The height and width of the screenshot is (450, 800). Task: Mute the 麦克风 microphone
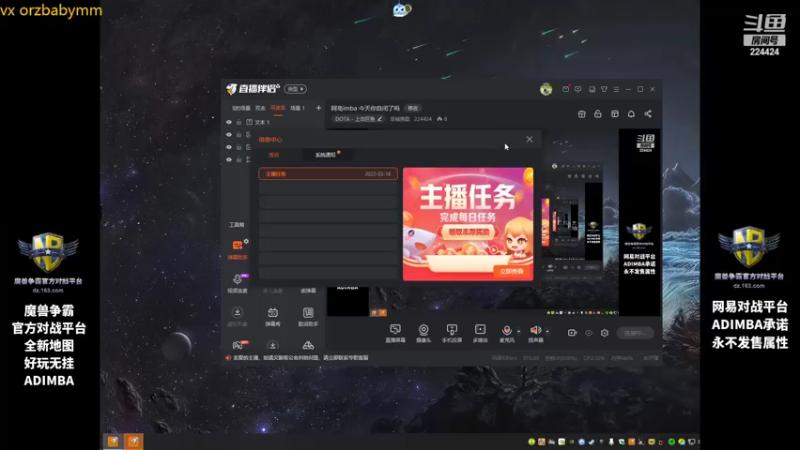507,333
